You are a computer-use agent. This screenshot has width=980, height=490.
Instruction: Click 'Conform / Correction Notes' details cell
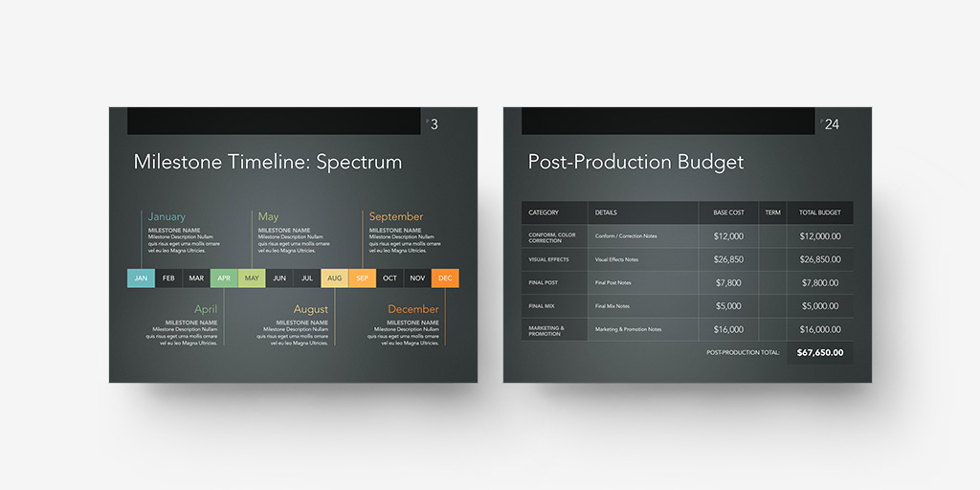pyautogui.click(x=643, y=236)
